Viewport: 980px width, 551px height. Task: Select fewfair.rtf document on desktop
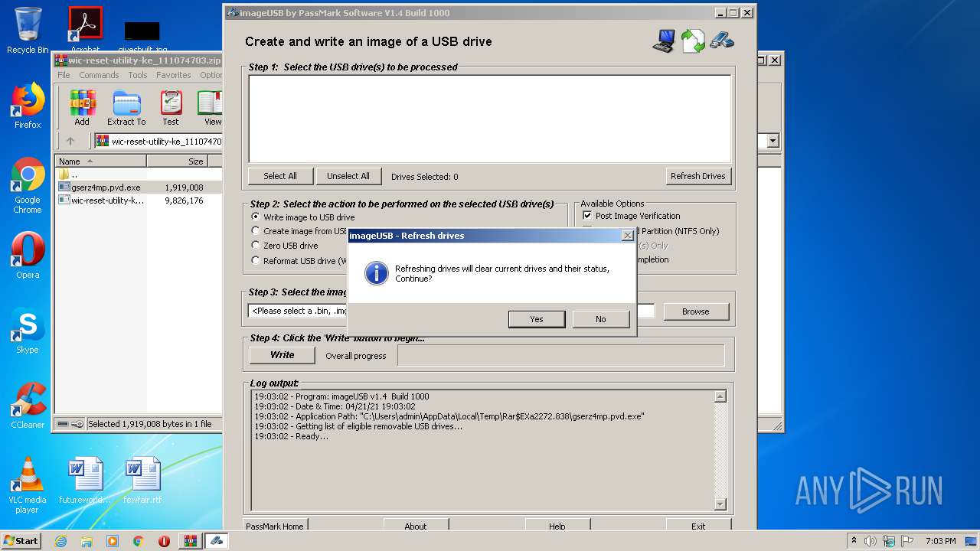[x=142, y=481]
